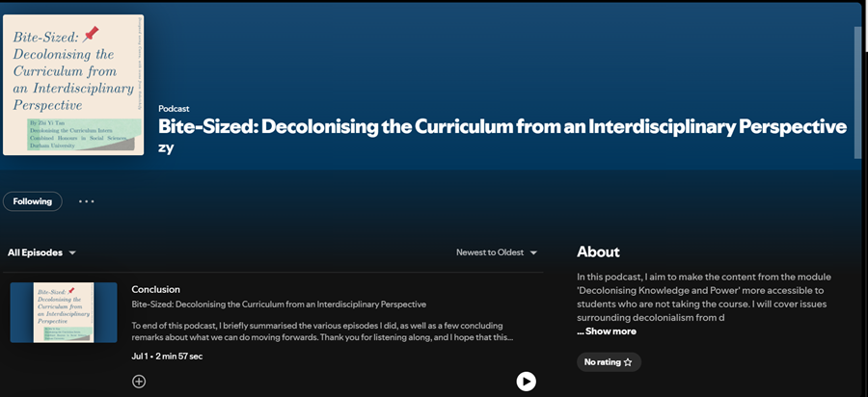868x397 pixels.
Task: Toggle the Following button
Action: tap(33, 201)
